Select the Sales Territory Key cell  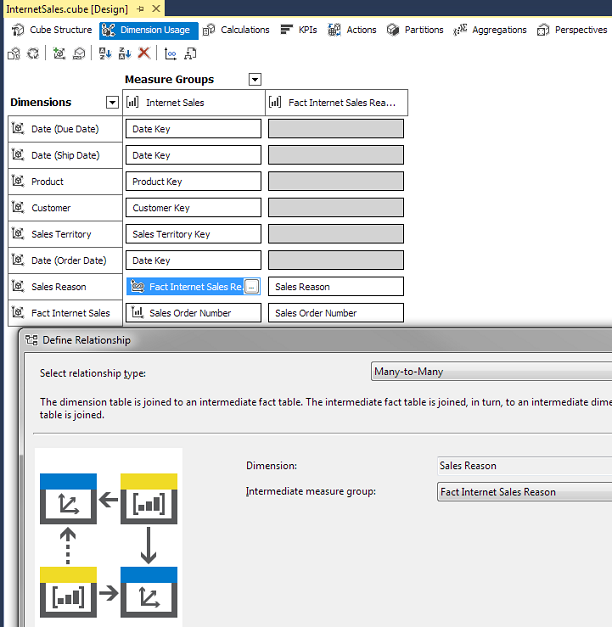pyautogui.click(x=193, y=234)
